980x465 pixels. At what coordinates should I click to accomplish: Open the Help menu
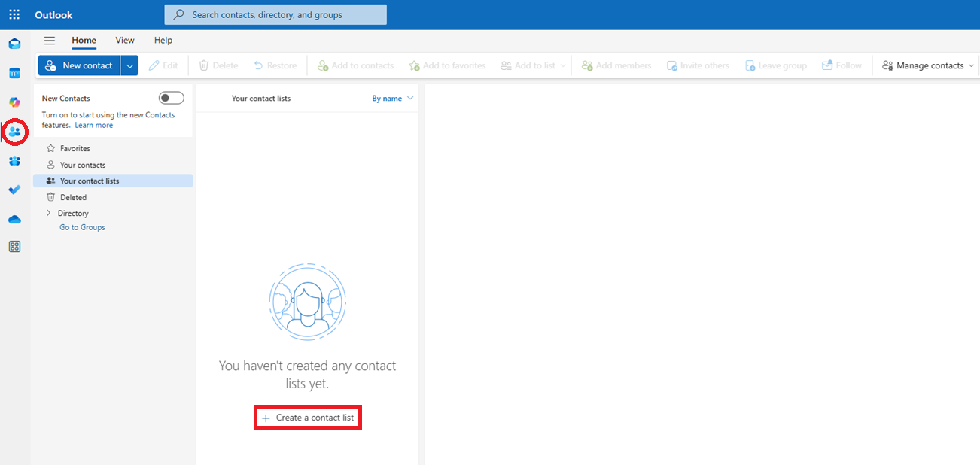point(163,40)
